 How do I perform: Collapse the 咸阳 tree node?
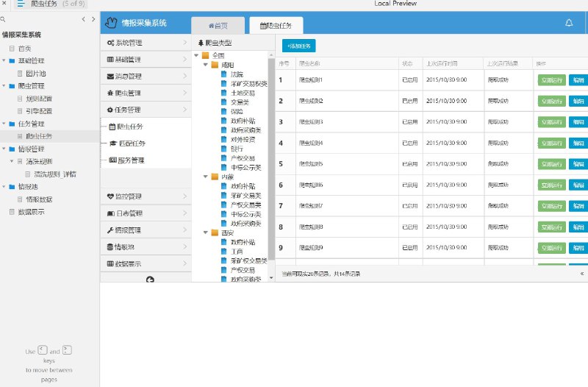(206, 65)
